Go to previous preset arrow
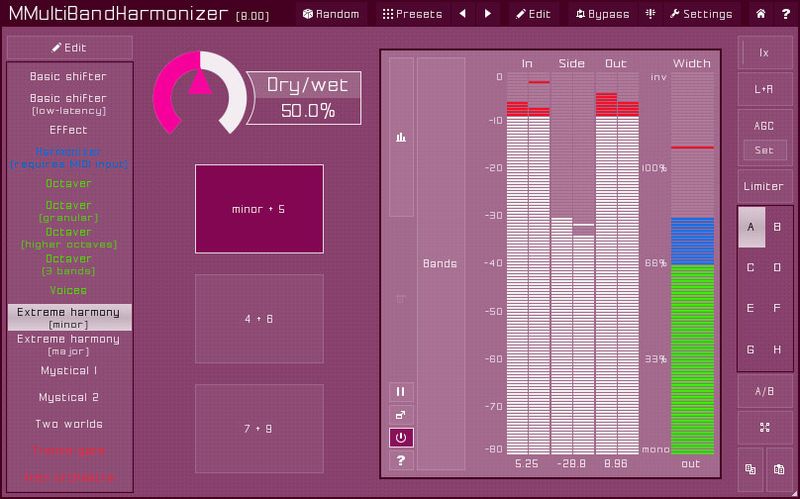This screenshot has width=800, height=499. 463,14
